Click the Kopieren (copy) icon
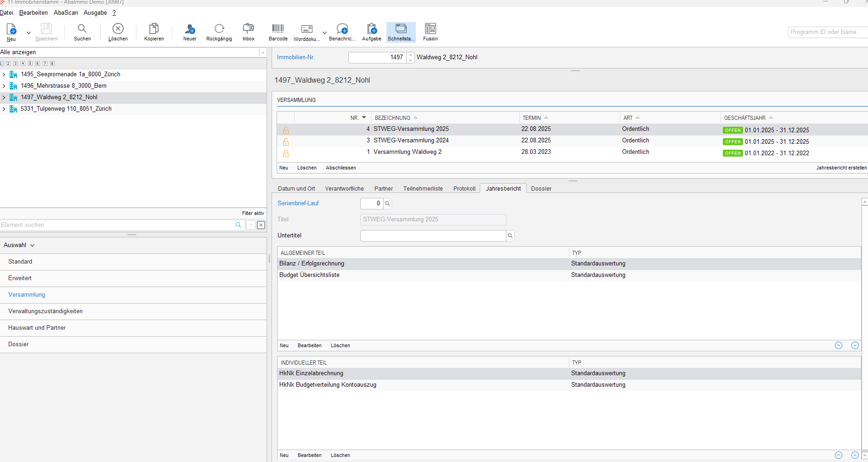Screen dimensions: 868x462 (x=154, y=29)
